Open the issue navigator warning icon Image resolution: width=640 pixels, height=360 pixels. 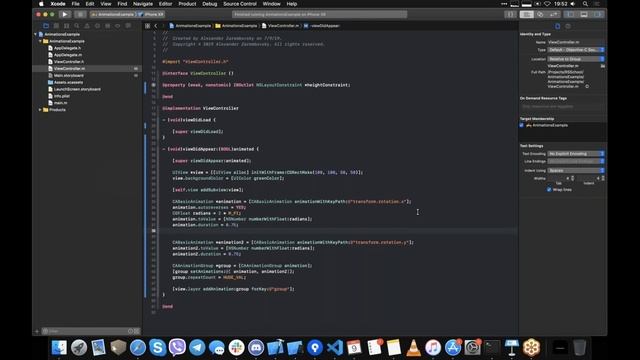pyautogui.click(x=87, y=26)
